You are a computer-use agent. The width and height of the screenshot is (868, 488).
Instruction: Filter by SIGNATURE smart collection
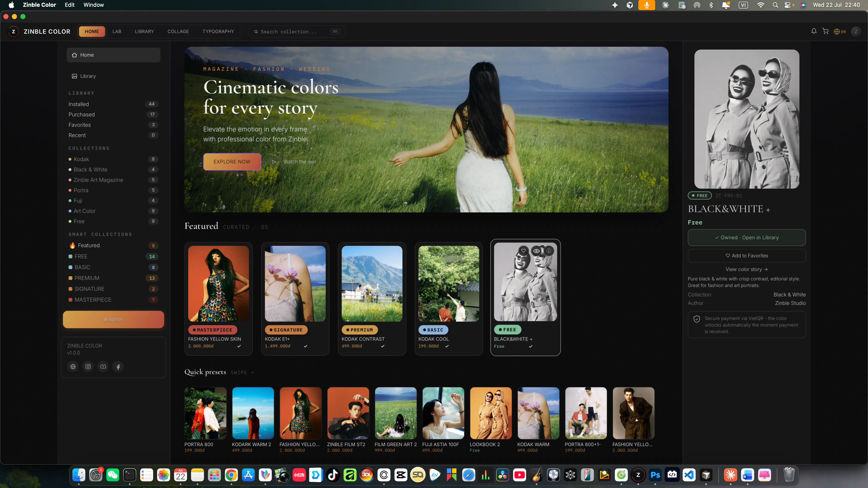pos(113,289)
